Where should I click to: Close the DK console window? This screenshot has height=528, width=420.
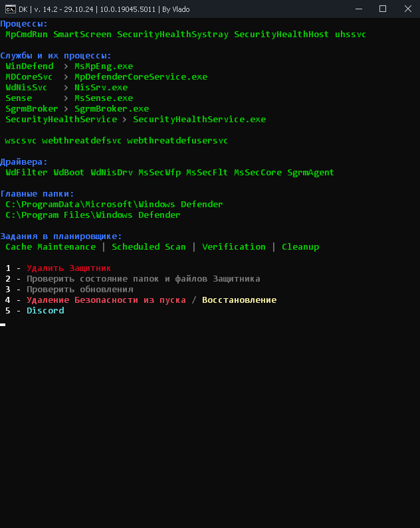(407, 9)
